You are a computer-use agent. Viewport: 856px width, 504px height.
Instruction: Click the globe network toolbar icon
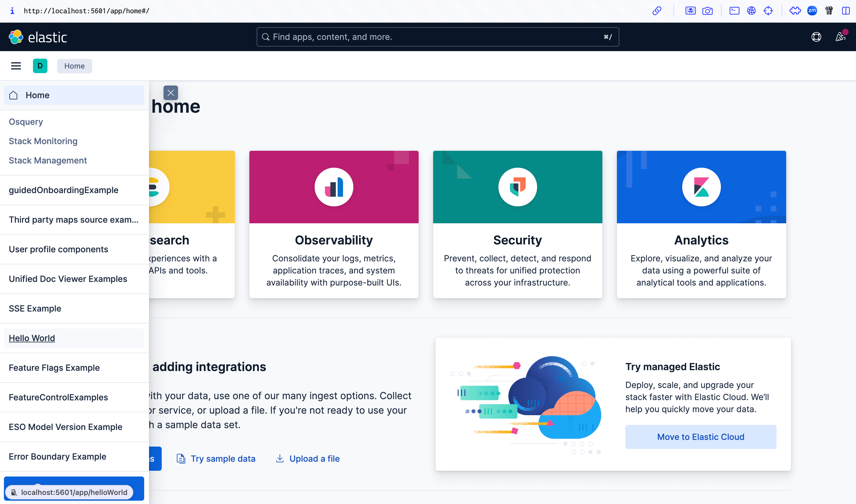click(x=751, y=11)
